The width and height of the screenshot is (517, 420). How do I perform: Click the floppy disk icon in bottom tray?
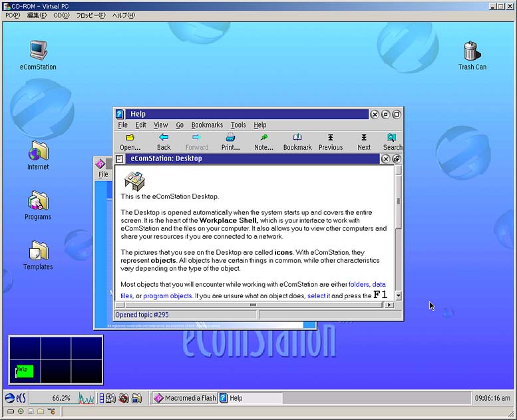31,411
